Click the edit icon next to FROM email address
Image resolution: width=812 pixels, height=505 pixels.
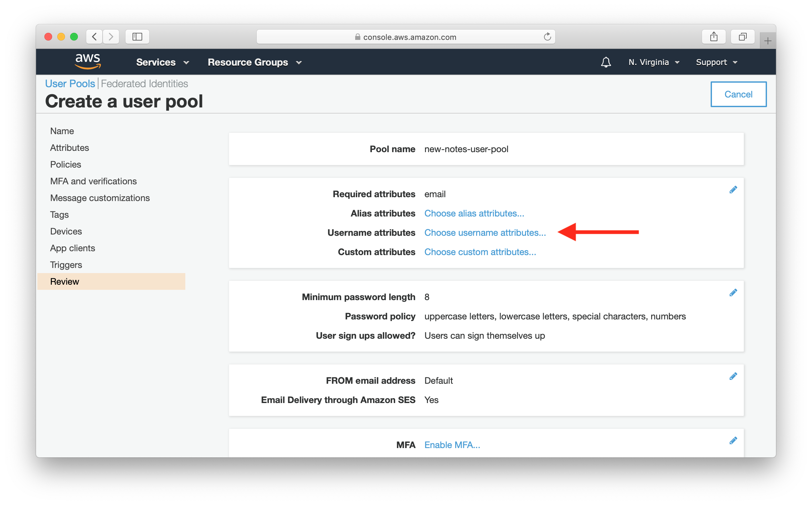734,376
